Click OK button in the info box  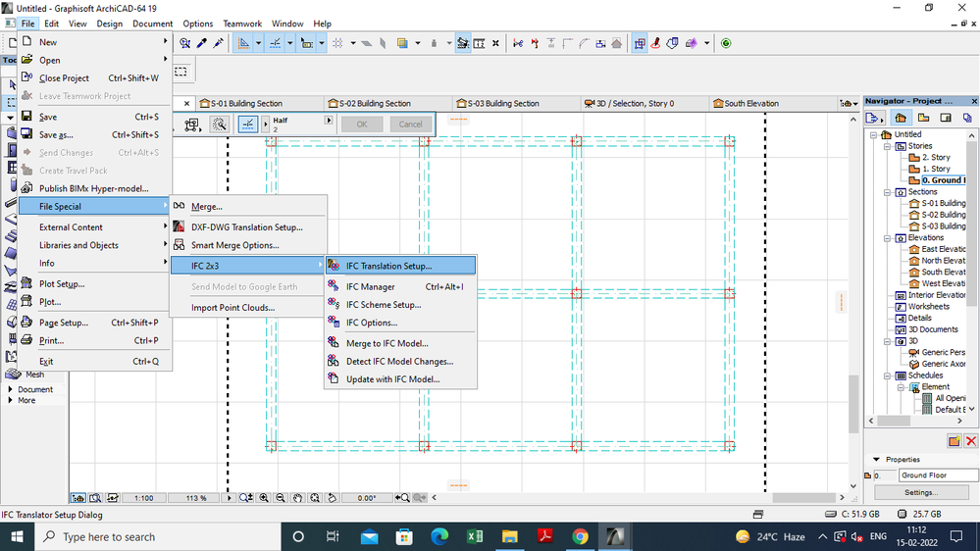[x=362, y=125]
